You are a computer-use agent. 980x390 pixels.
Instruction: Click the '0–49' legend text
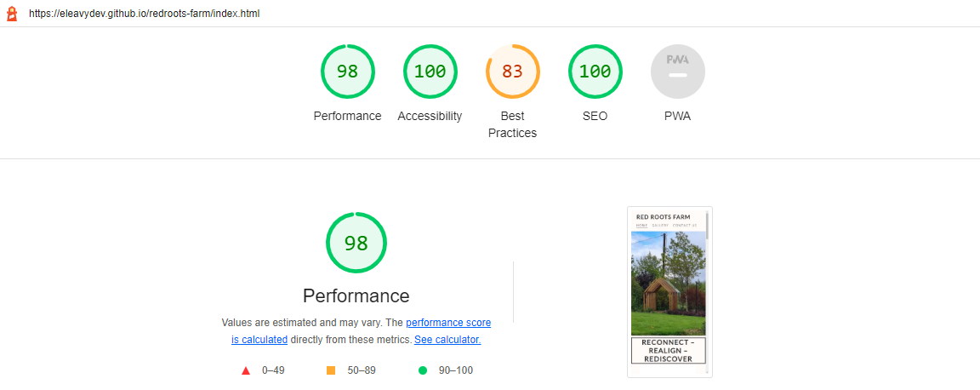pos(273,370)
